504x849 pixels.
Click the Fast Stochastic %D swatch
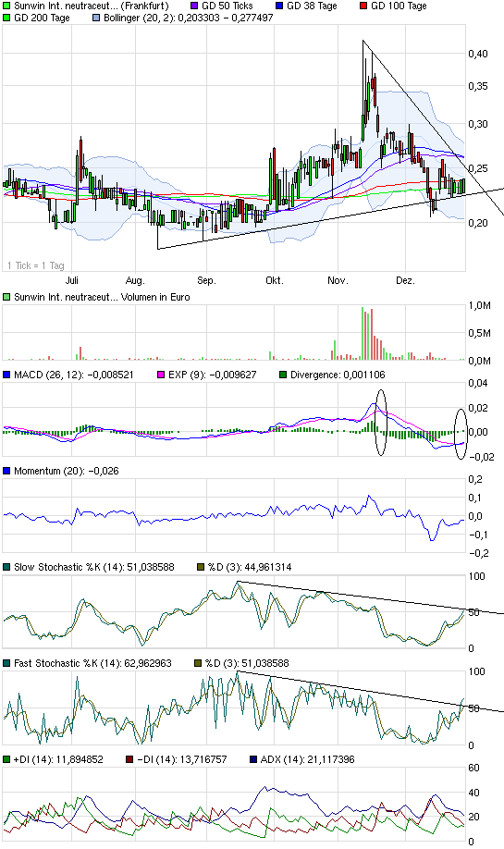click(x=198, y=663)
